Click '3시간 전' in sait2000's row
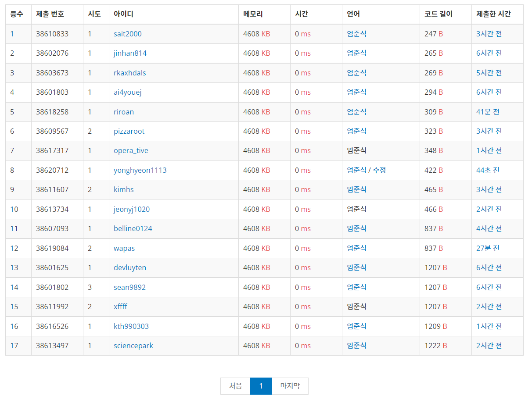This screenshot has width=532, height=403. (489, 34)
